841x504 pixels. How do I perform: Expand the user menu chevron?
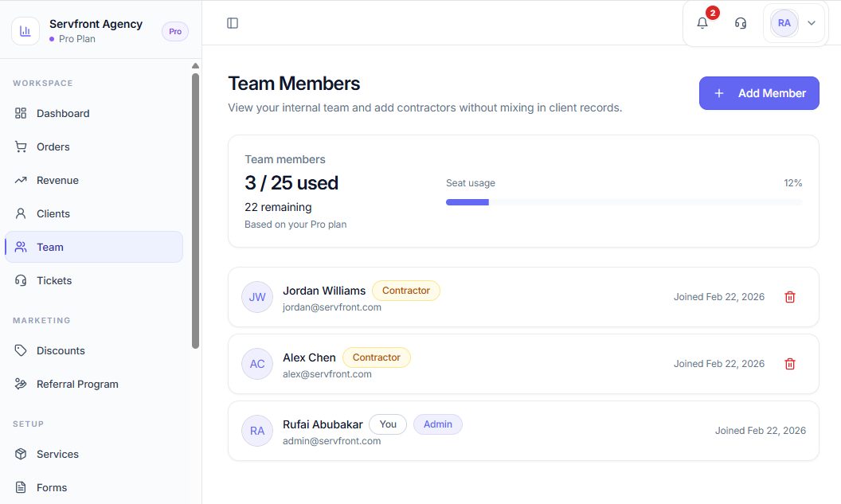[812, 23]
